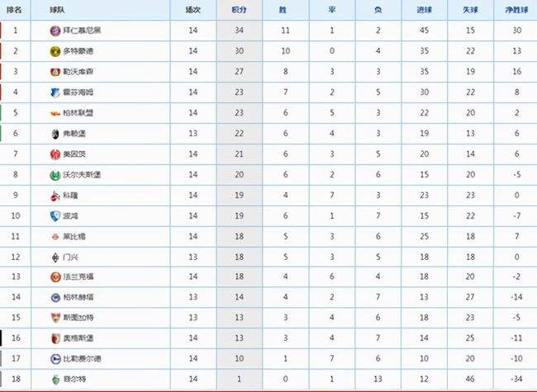Image resolution: width=537 pixels, height=392 pixels.
Task: Sort by the 净胜球 goal difference header
Action: click(517, 10)
